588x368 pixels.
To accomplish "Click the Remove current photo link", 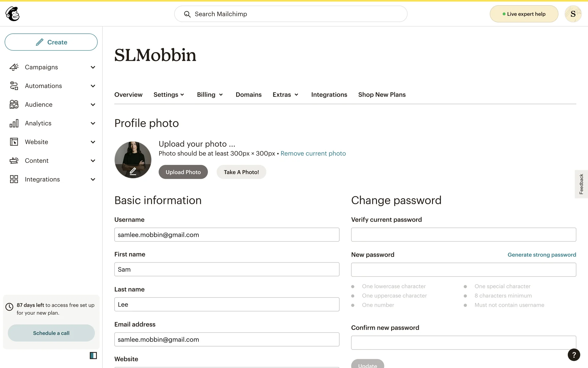I will tap(313, 153).
